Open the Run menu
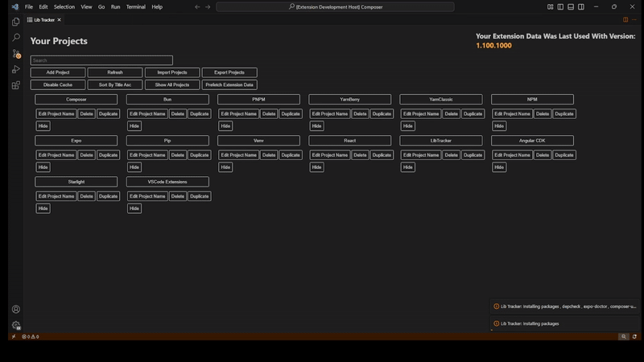 tap(115, 6)
